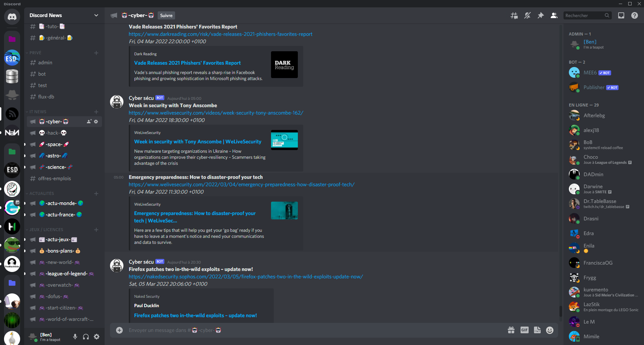
Task: Toggle the member list visibility
Action: (554, 15)
